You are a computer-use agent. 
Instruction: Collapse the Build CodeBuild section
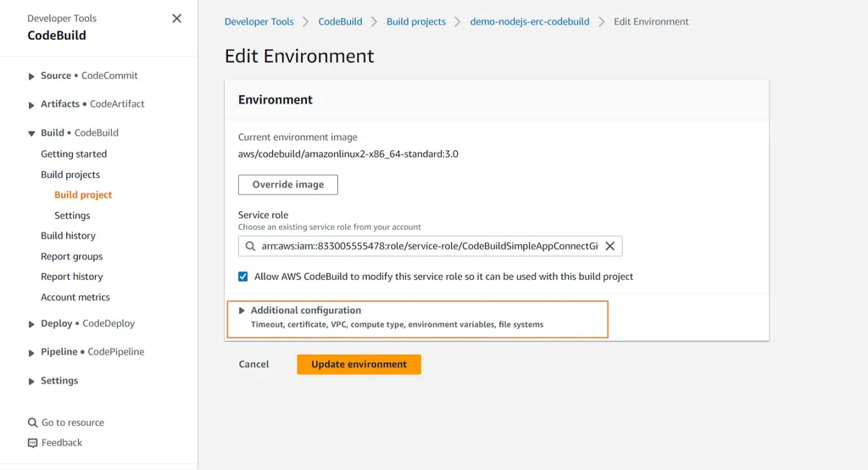coord(31,133)
